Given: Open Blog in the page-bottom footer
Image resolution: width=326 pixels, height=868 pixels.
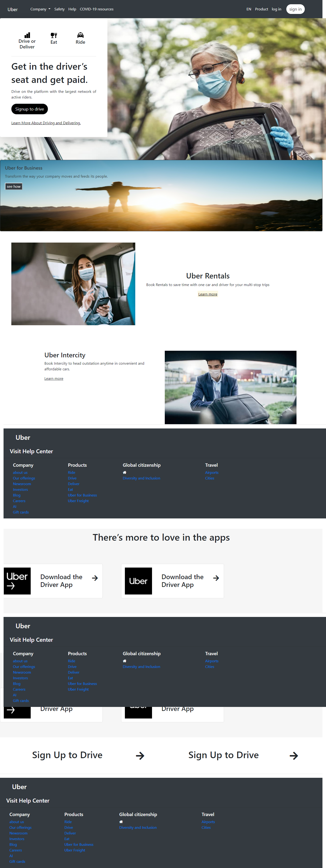Looking at the screenshot, I should point(13,844).
